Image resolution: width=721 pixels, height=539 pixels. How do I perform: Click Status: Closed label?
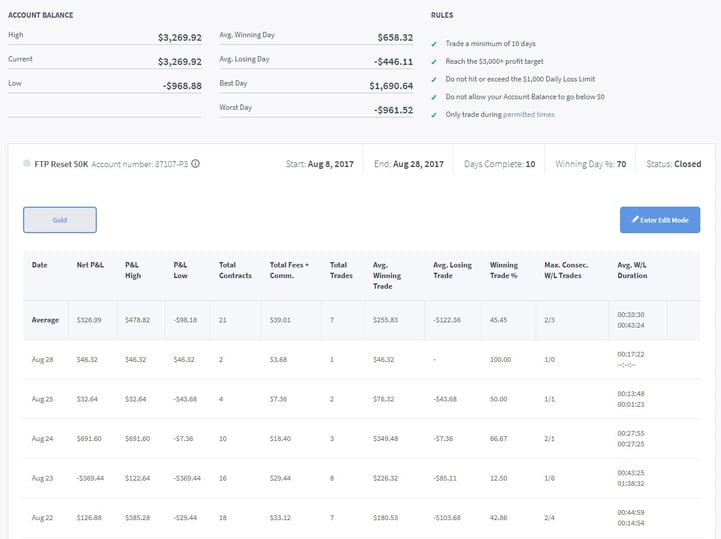pos(674,164)
